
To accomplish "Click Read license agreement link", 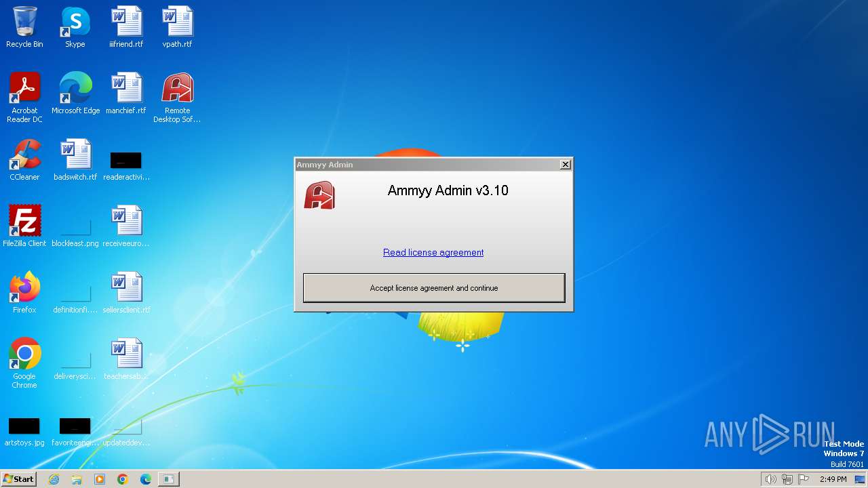I will (x=433, y=252).
